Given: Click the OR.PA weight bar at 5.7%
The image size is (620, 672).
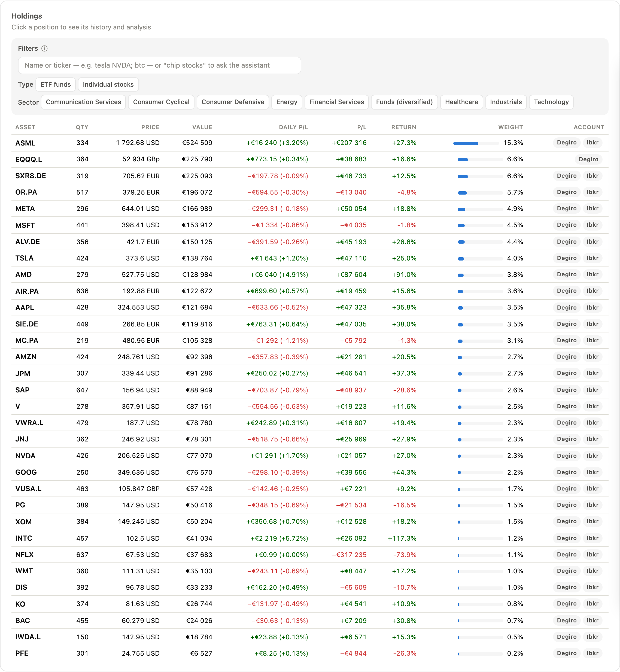Looking at the screenshot, I should [x=480, y=193].
